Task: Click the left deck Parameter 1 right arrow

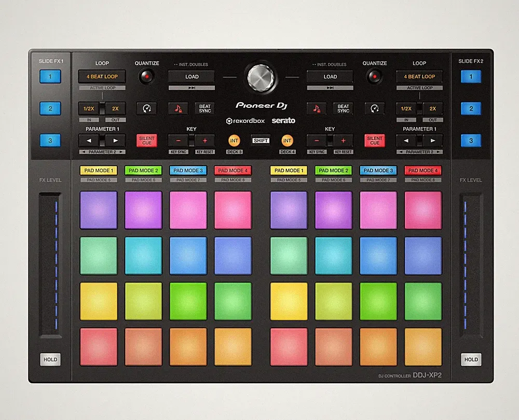Action: [115, 141]
